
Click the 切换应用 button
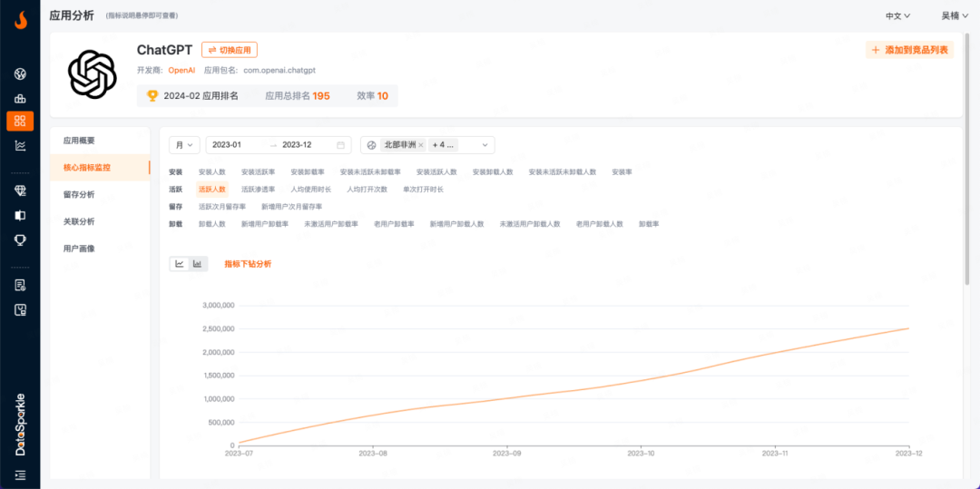230,50
